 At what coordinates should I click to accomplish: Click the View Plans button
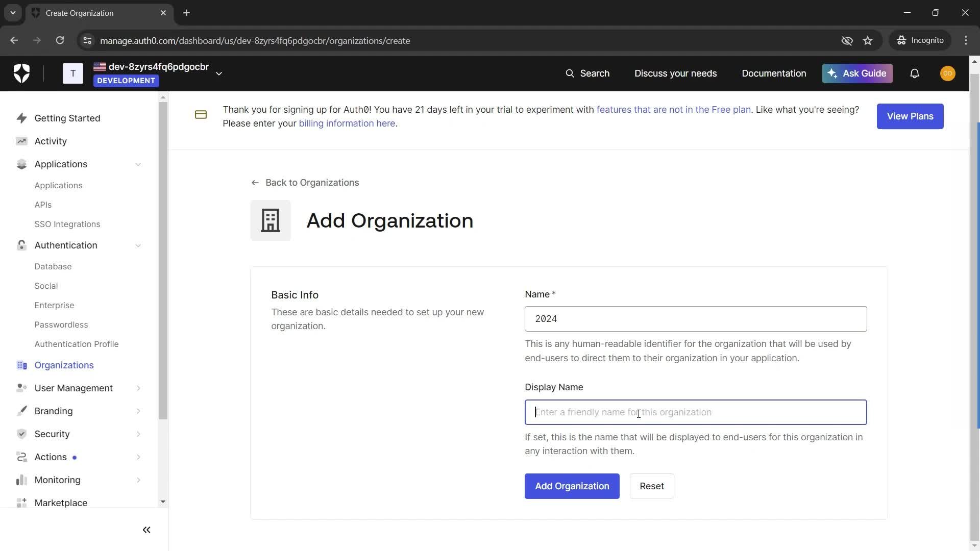click(910, 116)
